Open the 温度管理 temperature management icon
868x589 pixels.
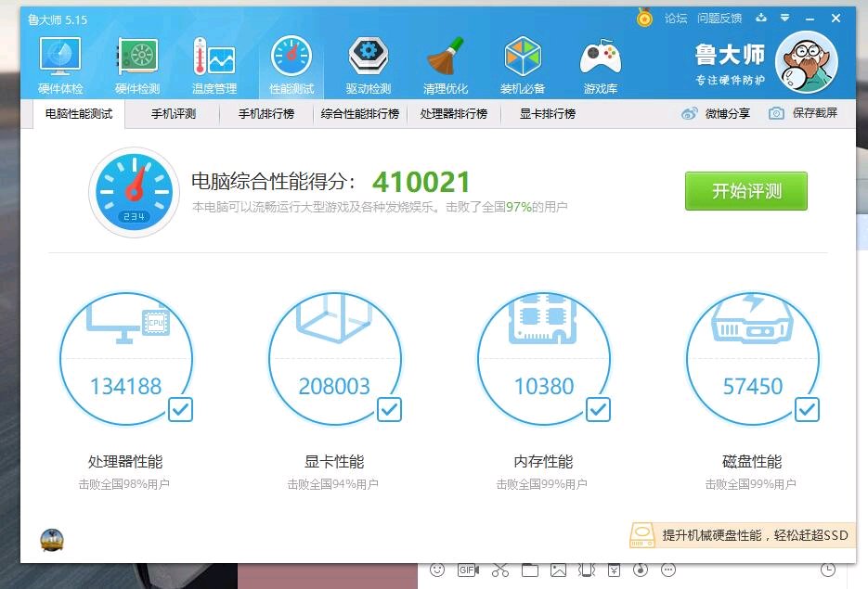pyautogui.click(x=214, y=65)
